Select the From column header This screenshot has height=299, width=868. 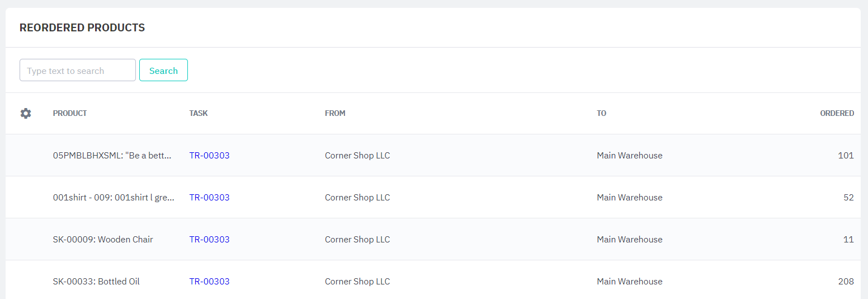[x=335, y=113]
